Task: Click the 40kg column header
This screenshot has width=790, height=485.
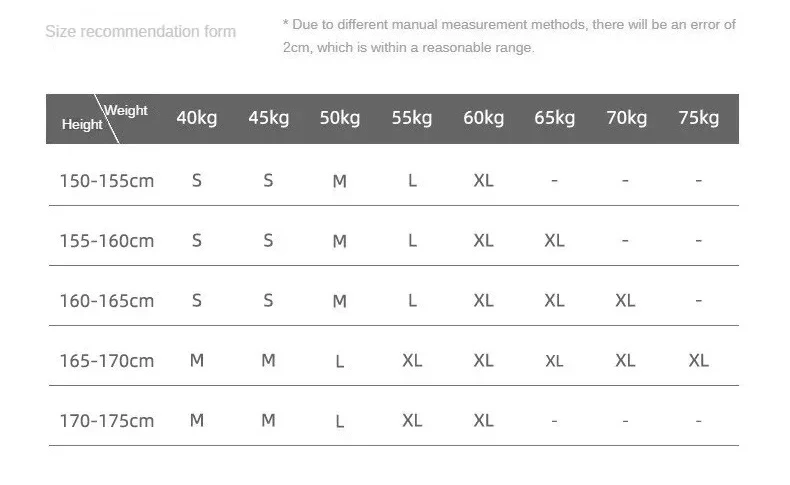Action: point(197,118)
